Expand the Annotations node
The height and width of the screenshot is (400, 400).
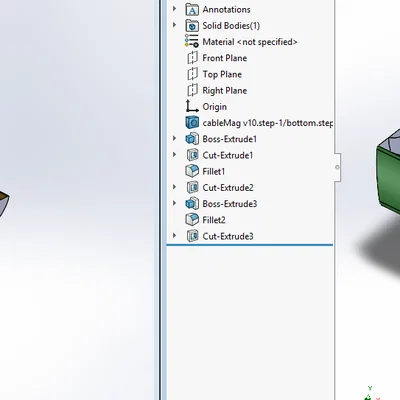point(174,8)
